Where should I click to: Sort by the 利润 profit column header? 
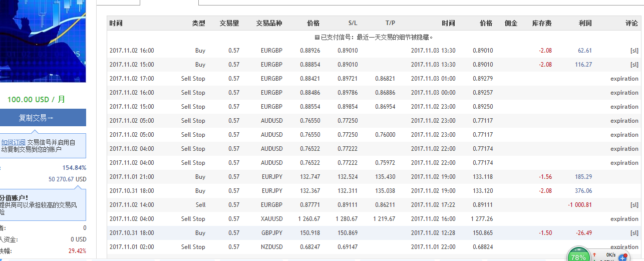pos(585,23)
